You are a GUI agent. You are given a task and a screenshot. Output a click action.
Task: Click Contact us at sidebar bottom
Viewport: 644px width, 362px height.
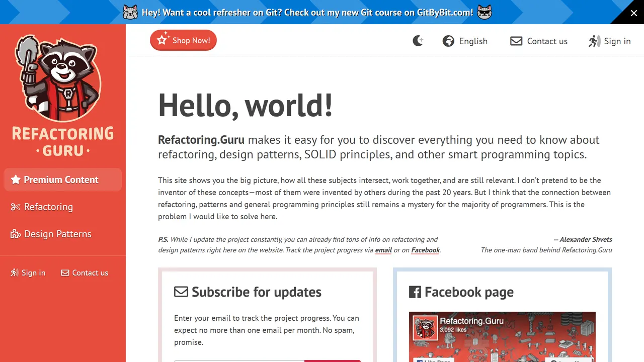[x=85, y=273]
